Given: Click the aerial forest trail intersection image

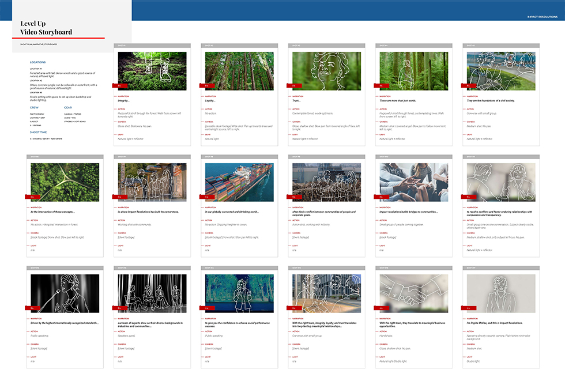Looking at the screenshot, I should click(x=65, y=182).
